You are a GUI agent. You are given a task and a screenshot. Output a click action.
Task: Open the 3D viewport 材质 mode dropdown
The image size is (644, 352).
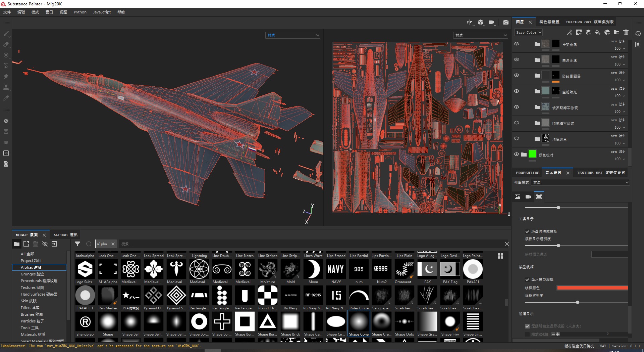[293, 35]
